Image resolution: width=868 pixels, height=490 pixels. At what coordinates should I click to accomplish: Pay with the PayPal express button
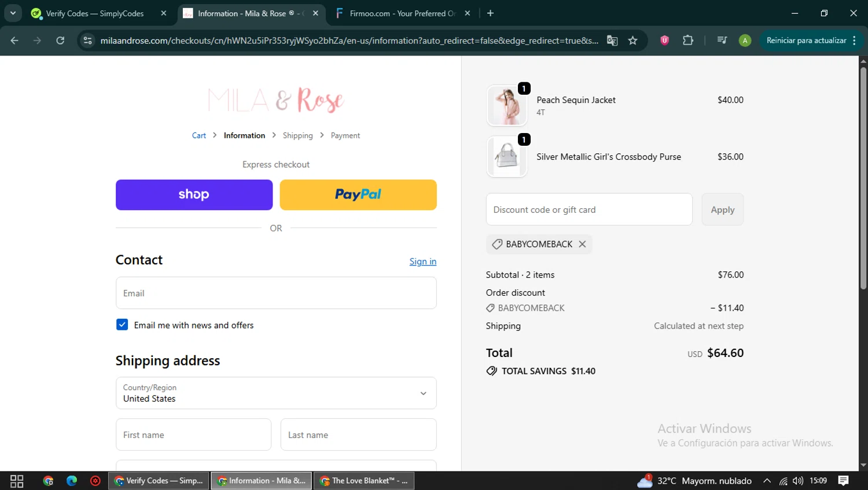[x=358, y=195]
